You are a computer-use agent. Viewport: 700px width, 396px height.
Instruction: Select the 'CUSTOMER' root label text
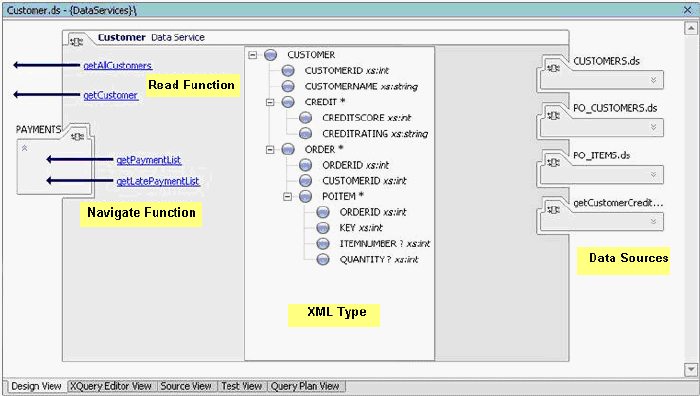point(311,55)
